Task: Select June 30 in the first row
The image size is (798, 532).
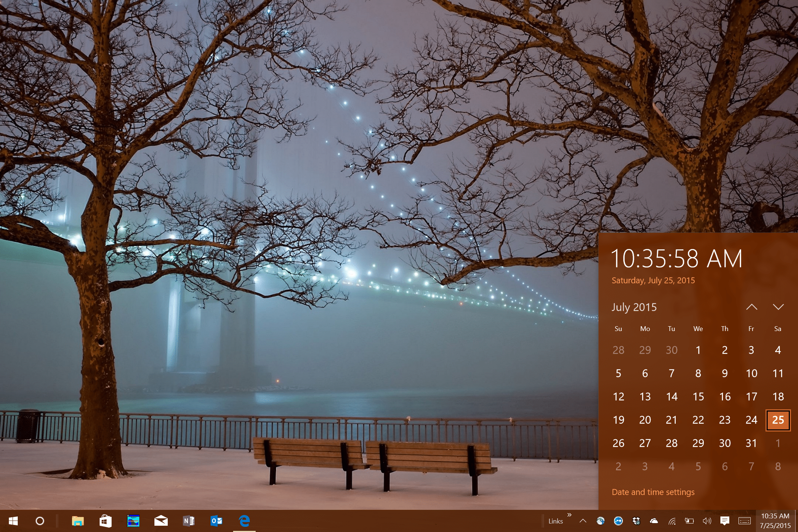Action: (x=672, y=350)
